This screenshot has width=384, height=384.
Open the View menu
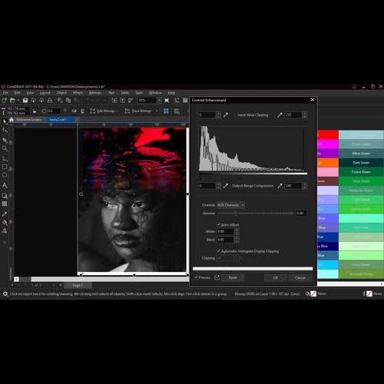click(30, 93)
